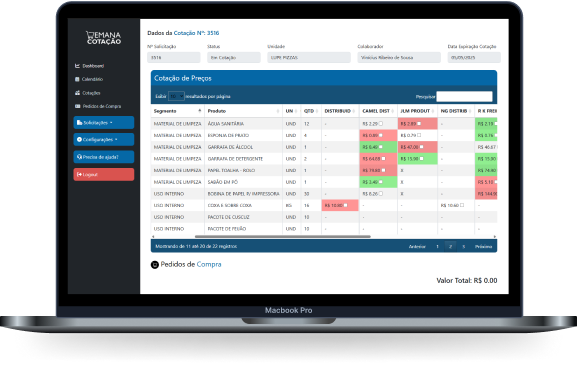Viewport: 577px width, 365px height.
Task: Check JLM PRODUT R$ 15.98 box for Detergente
Action: (422, 159)
